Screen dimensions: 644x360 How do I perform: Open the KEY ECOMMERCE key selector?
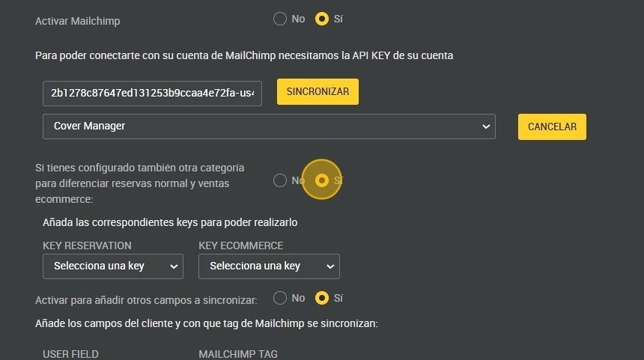pos(269,266)
